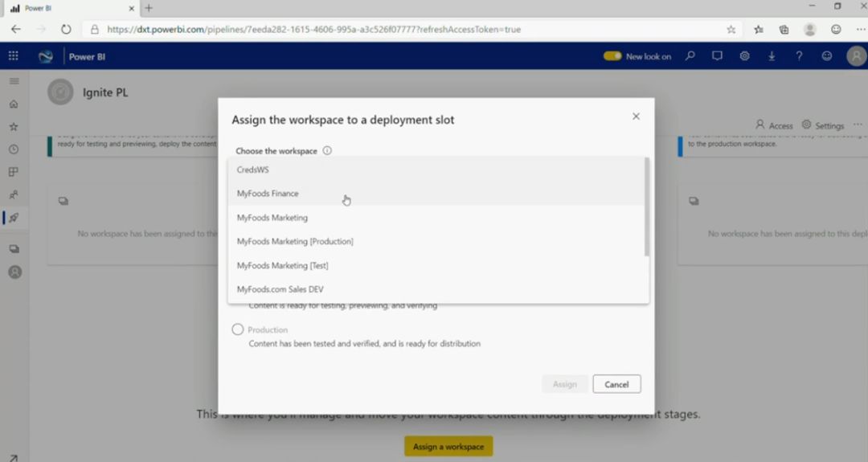Open the settings gear in header
This screenshot has height=462, width=868.
(x=744, y=56)
